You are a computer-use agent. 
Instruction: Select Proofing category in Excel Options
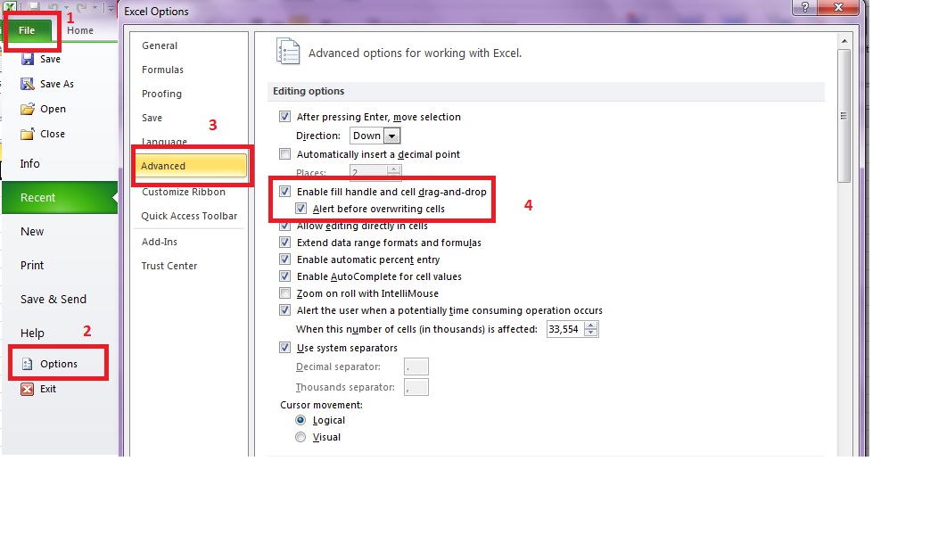point(161,94)
